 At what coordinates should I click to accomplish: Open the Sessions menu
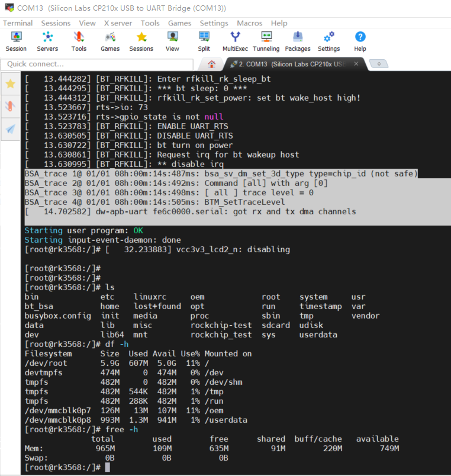pyautogui.click(x=56, y=23)
